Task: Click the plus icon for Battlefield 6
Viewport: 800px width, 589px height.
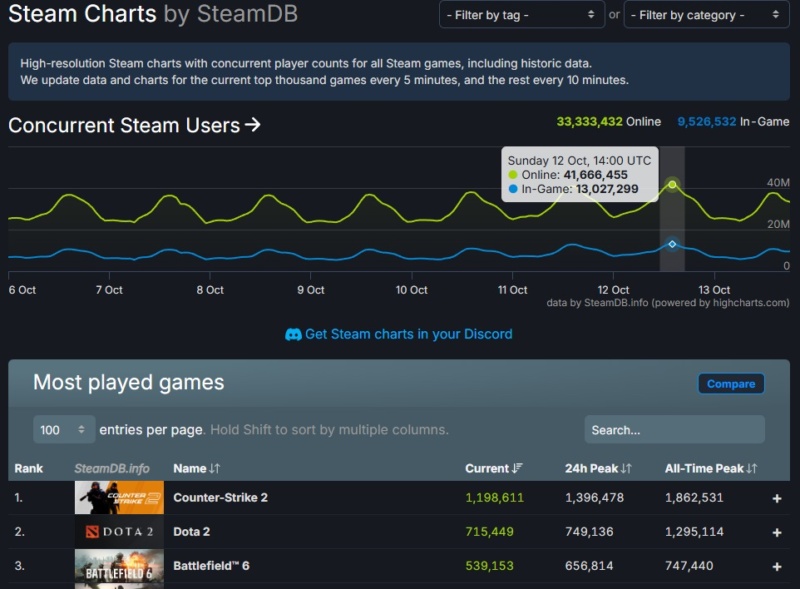Action: [x=777, y=566]
